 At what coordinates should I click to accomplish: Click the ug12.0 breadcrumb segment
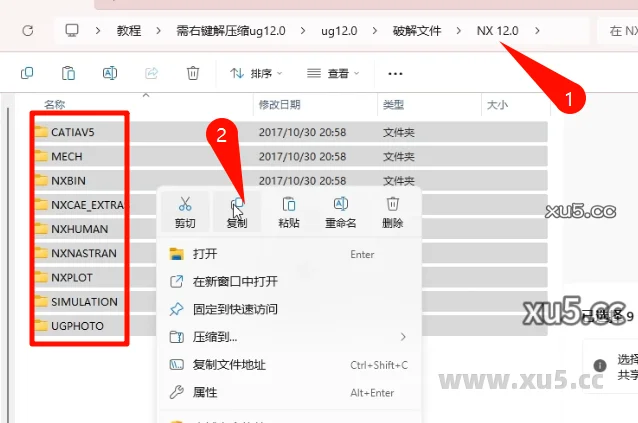point(338,30)
